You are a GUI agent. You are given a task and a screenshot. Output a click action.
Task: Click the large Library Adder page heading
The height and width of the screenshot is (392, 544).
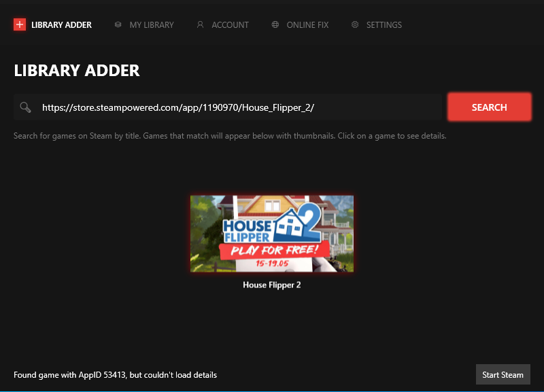coord(77,70)
